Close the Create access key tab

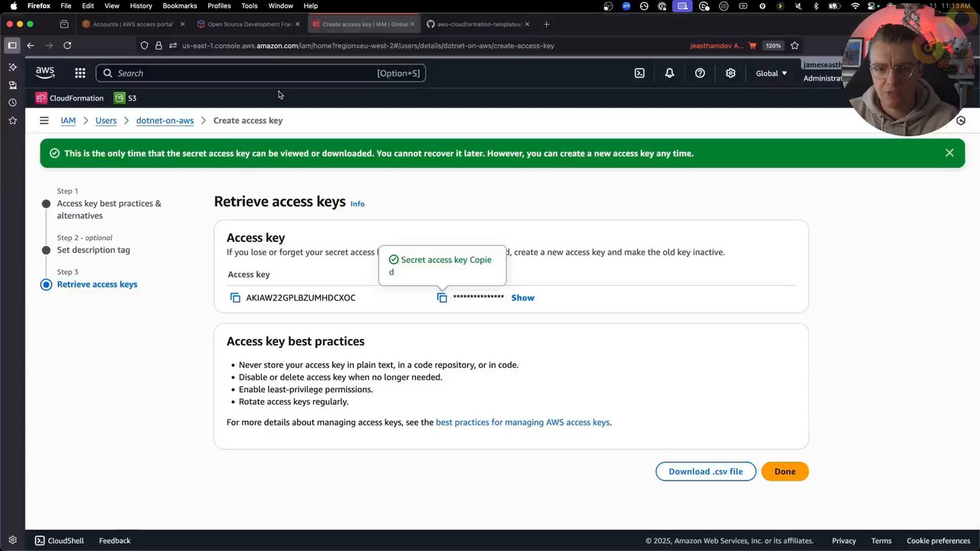[x=412, y=24]
